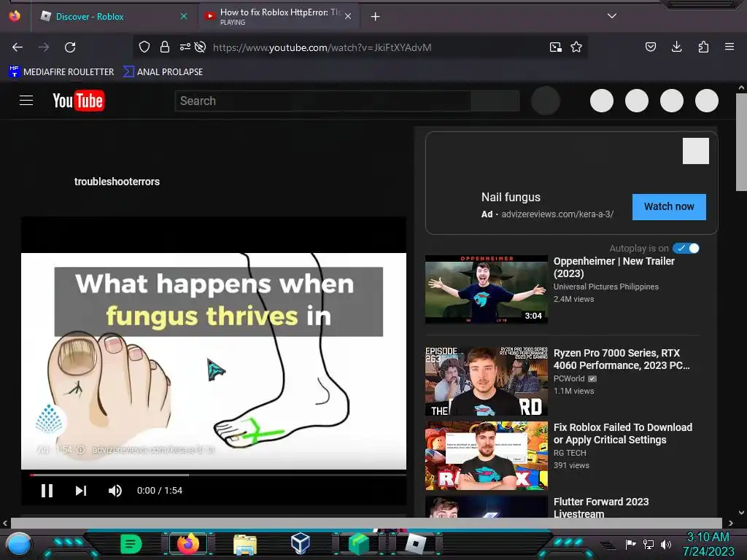This screenshot has height=560, width=747.
Task: Pause the video with the pause button
Action: pos(47,491)
